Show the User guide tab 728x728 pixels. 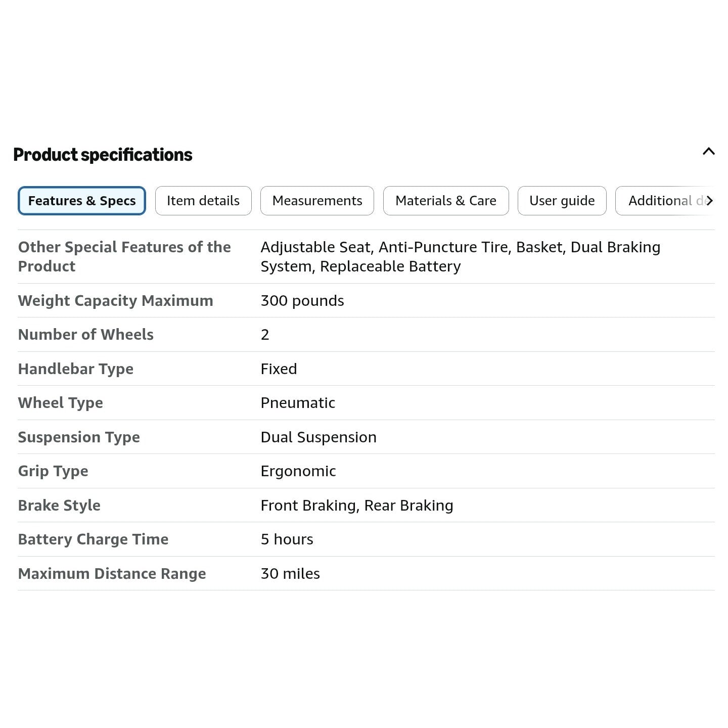tap(562, 201)
